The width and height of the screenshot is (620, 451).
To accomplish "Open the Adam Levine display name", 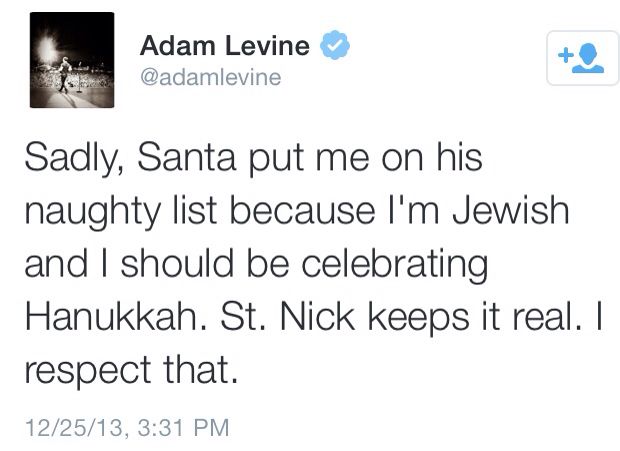I will click(x=225, y=46).
